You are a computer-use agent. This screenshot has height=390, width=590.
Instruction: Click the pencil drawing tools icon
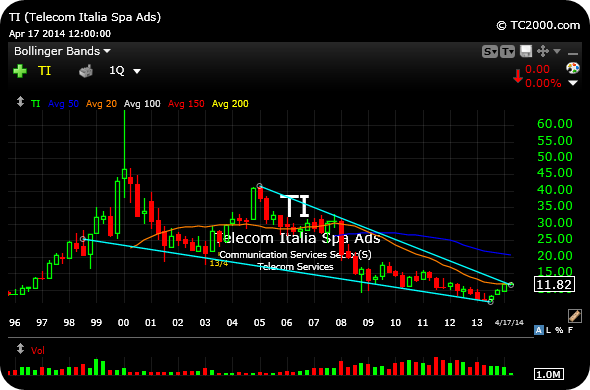[x=575, y=315]
